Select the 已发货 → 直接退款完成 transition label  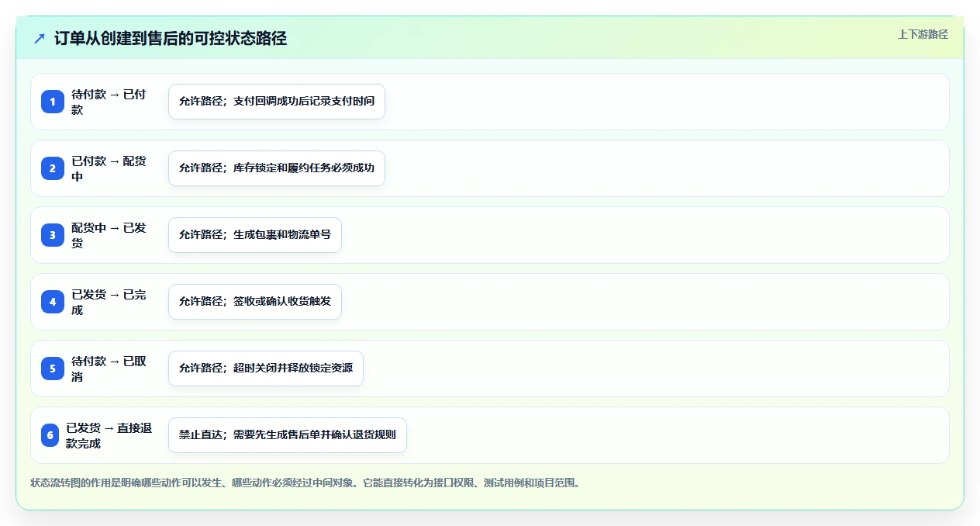(109, 435)
